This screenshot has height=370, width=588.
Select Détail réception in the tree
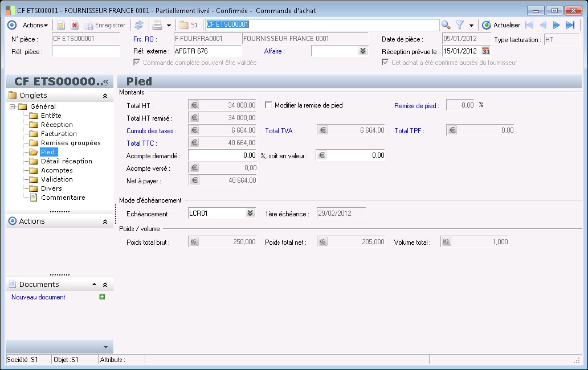coord(66,161)
